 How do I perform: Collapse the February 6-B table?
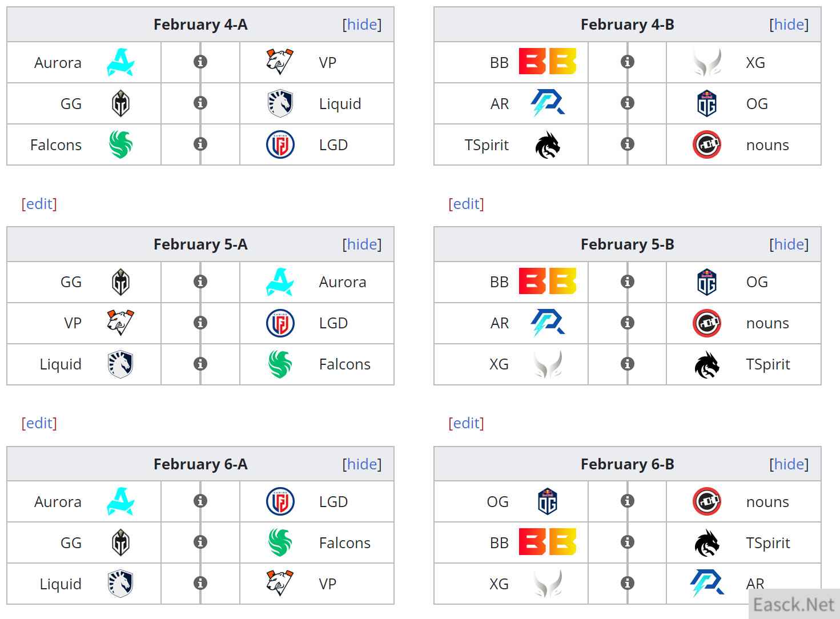(789, 464)
